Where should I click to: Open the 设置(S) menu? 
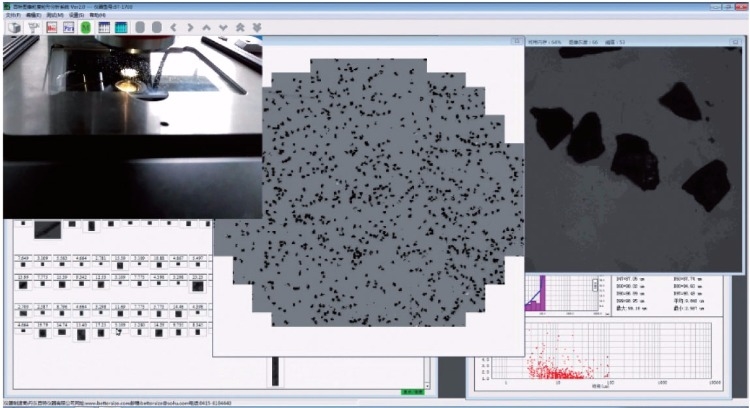click(76, 16)
